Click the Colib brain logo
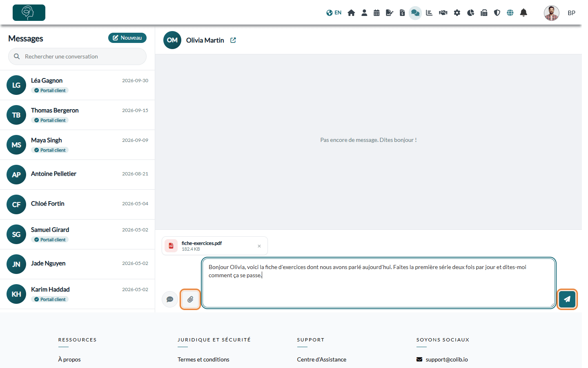Image resolution: width=588 pixels, height=368 pixels. click(29, 13)
